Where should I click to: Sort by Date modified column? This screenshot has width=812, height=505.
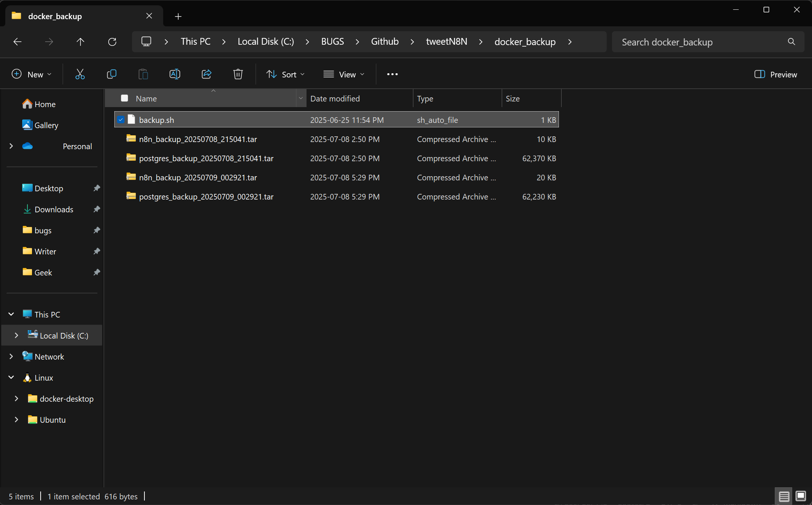pyautogui.click(x=360, y=98)
